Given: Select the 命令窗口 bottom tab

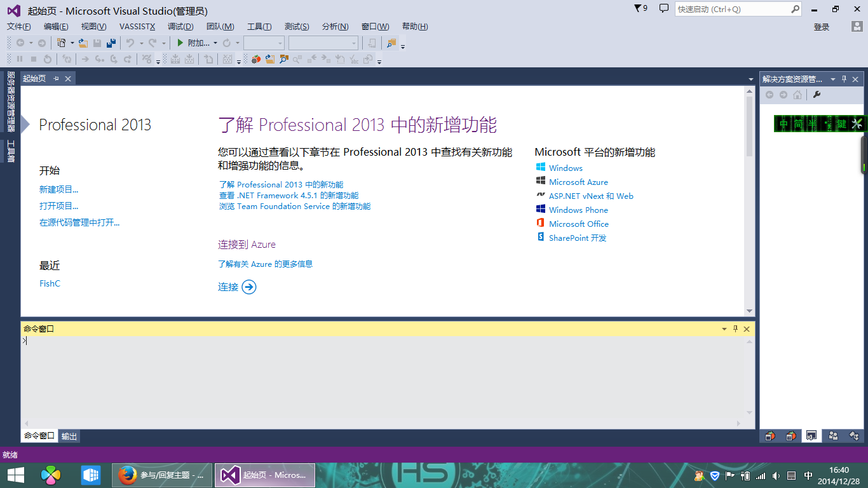Looking at the screenshot, I should coord(39,437).
